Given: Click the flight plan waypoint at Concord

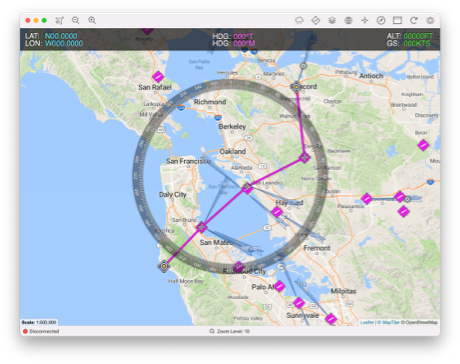Looking at the screenshot, I should (296, 87).
